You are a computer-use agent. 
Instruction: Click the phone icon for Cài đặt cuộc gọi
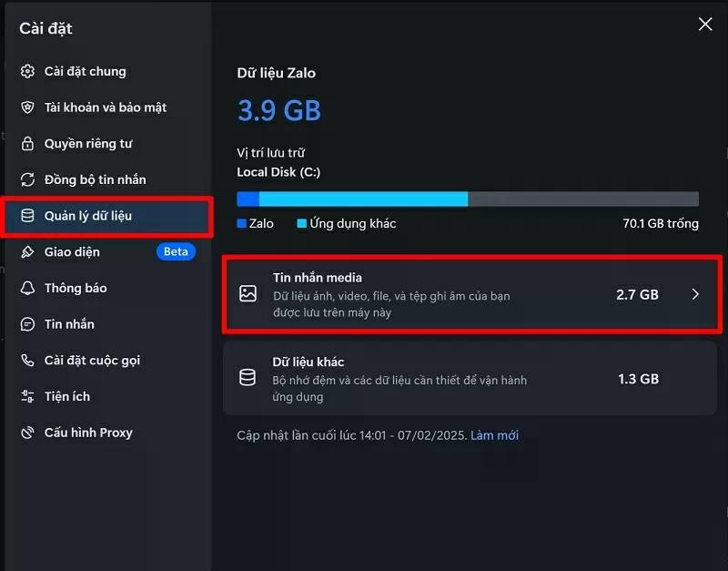coord(27,360)
